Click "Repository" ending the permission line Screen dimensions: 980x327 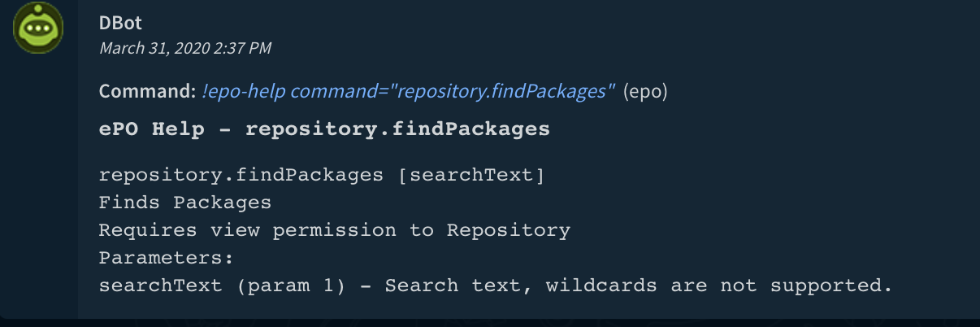508,230
